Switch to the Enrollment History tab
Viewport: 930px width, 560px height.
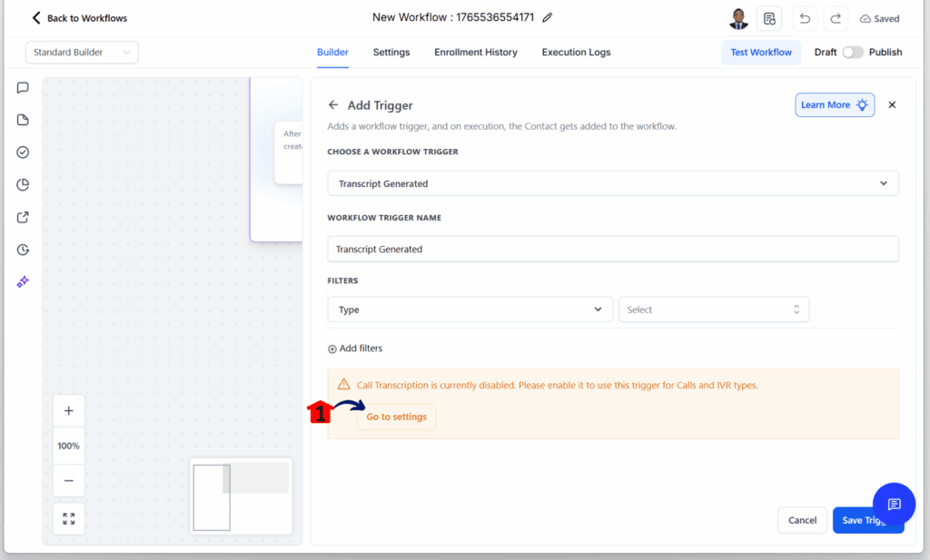[475, 52]
